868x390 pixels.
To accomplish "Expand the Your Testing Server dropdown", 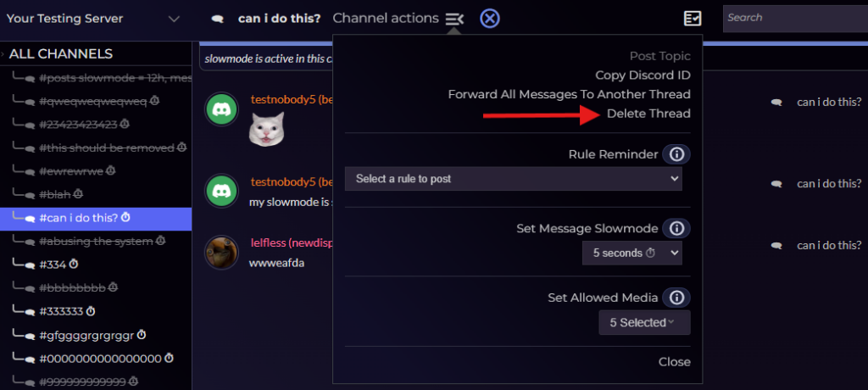I will [174, 19].
